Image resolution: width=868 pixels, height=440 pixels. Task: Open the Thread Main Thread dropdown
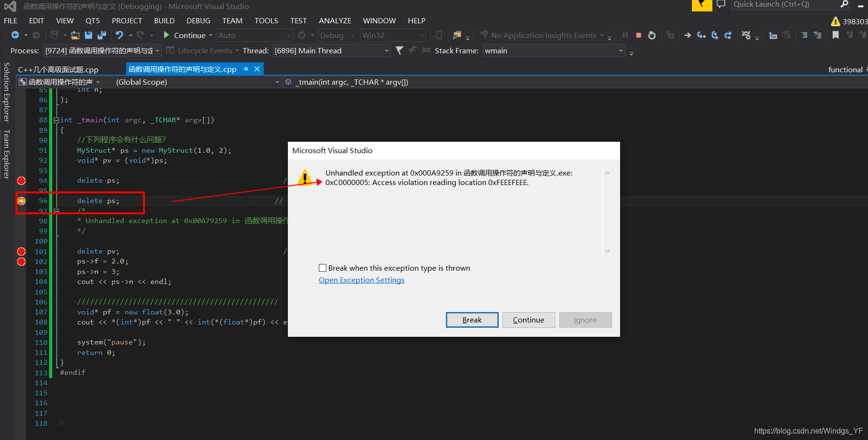[332, 50]
